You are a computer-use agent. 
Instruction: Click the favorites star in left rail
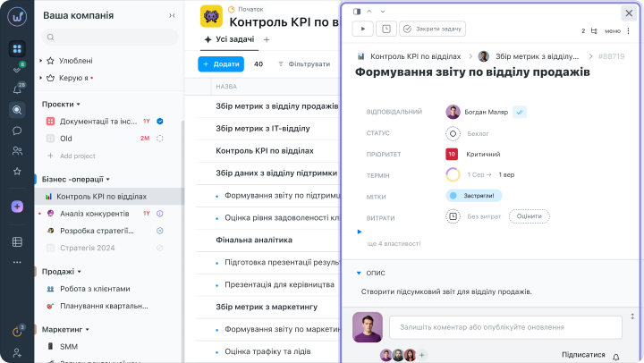17,171
